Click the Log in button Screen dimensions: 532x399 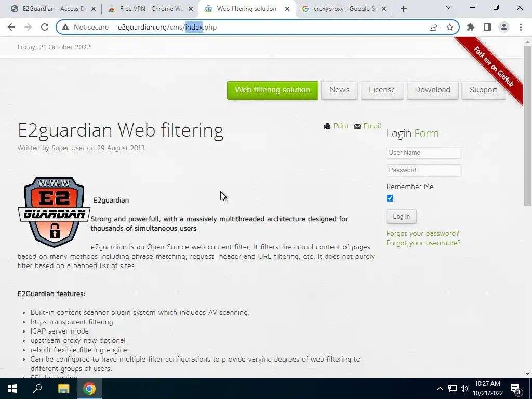coord(402,217)
